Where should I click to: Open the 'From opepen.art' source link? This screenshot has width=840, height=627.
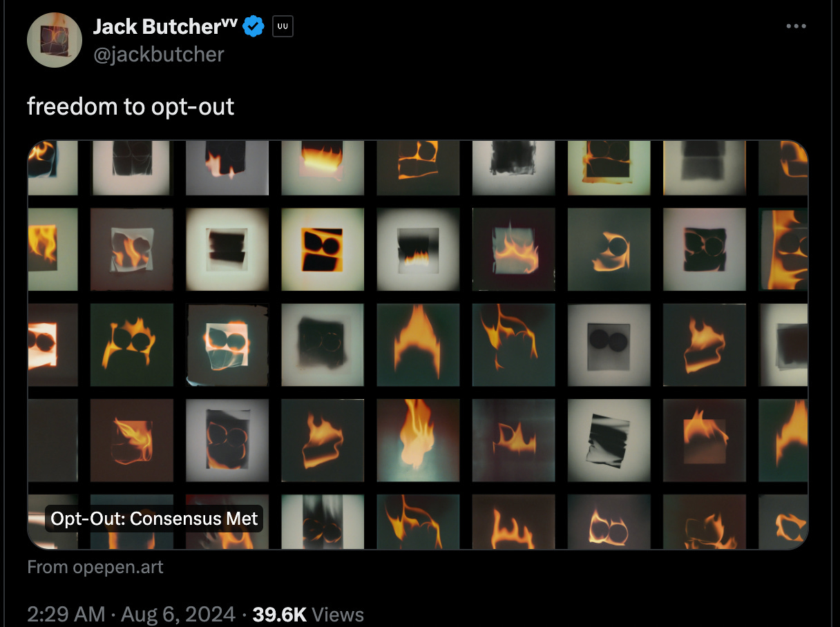point(95,567)
